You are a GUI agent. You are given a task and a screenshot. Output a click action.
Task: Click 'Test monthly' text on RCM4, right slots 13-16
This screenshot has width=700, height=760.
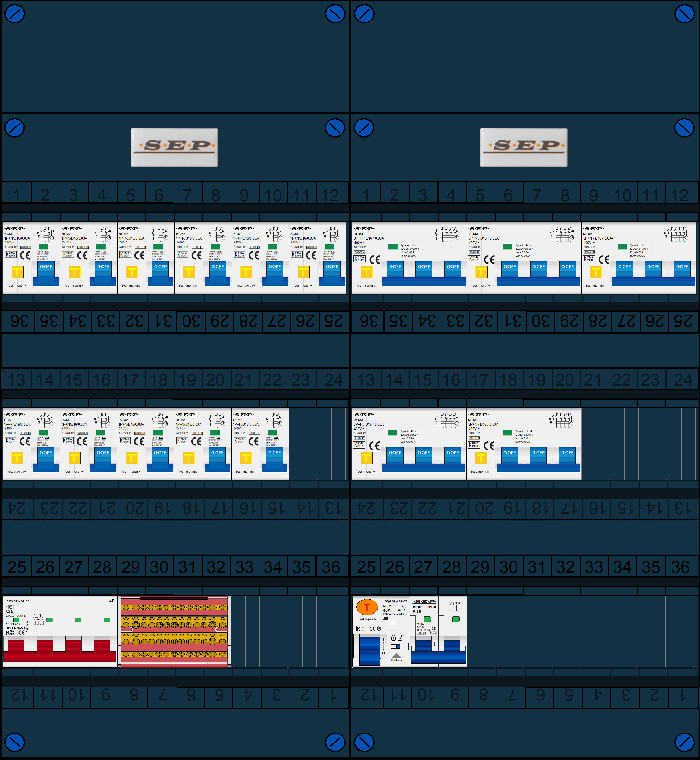[366, 472]
